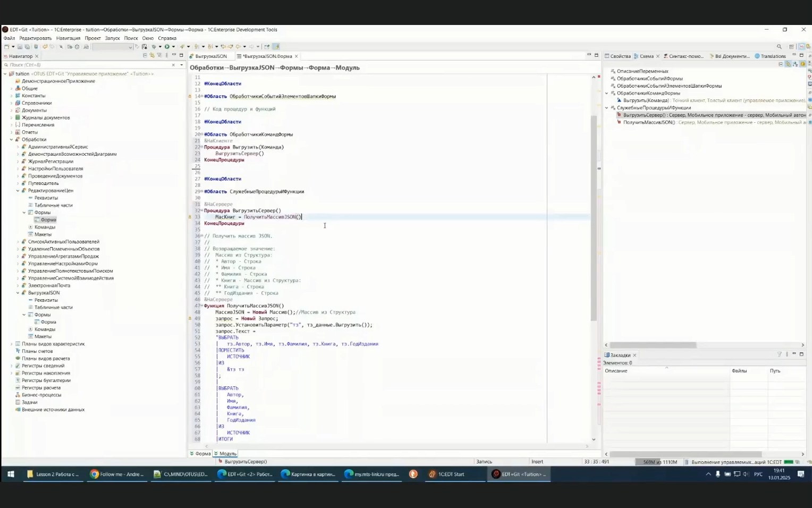Click the heap memory status bar

[659, 462]
